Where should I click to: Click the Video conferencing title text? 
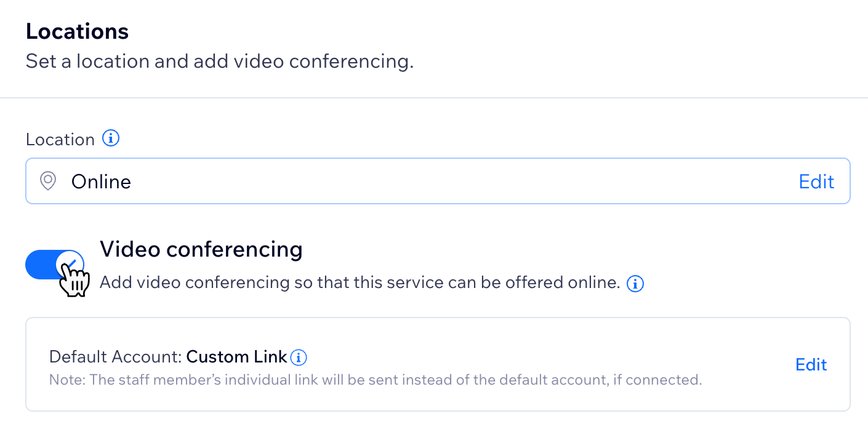tap(201, 249)
